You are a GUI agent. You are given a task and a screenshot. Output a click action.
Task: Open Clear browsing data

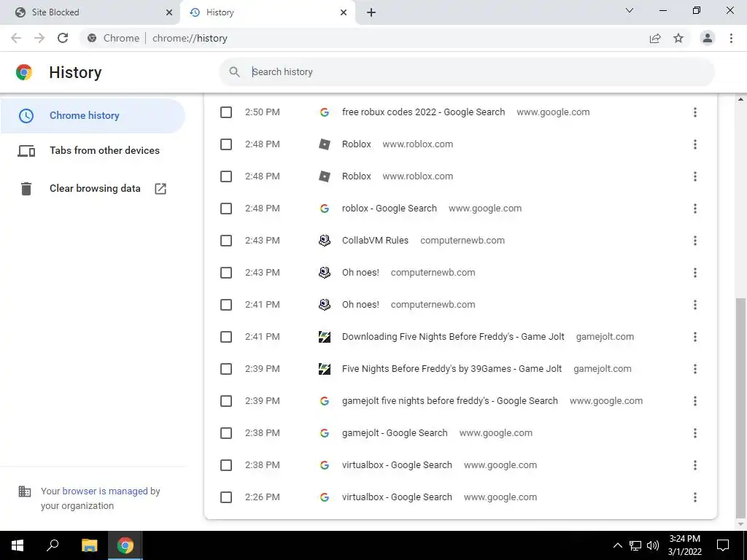[x=95, y=189]
